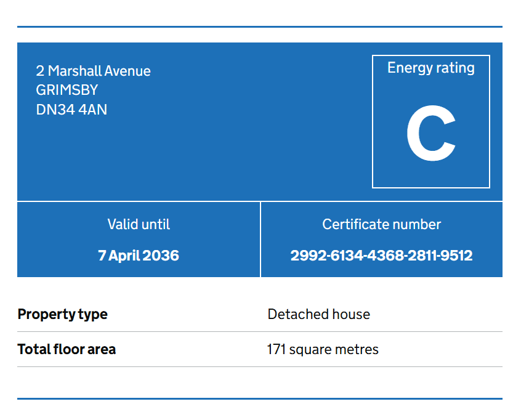The height and width of the screenshot is (420, 521).
Task: Select the expiry date 7 April 2036
Action: click(x=139, y=255)
